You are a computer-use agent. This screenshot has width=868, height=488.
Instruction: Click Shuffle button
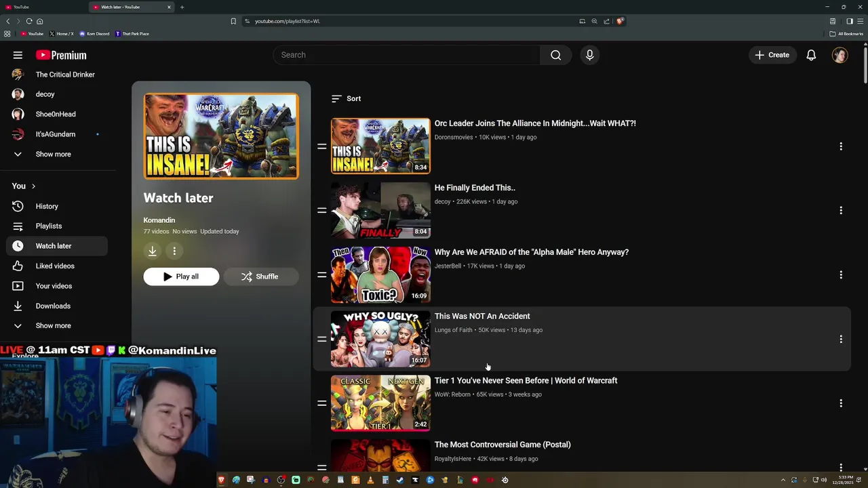point(260,277)
